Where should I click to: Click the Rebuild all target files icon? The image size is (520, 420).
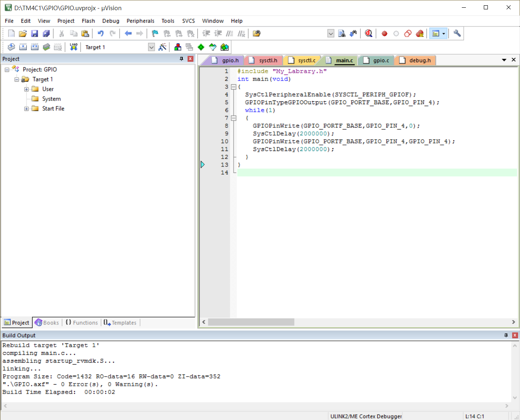tap(35, 47)
